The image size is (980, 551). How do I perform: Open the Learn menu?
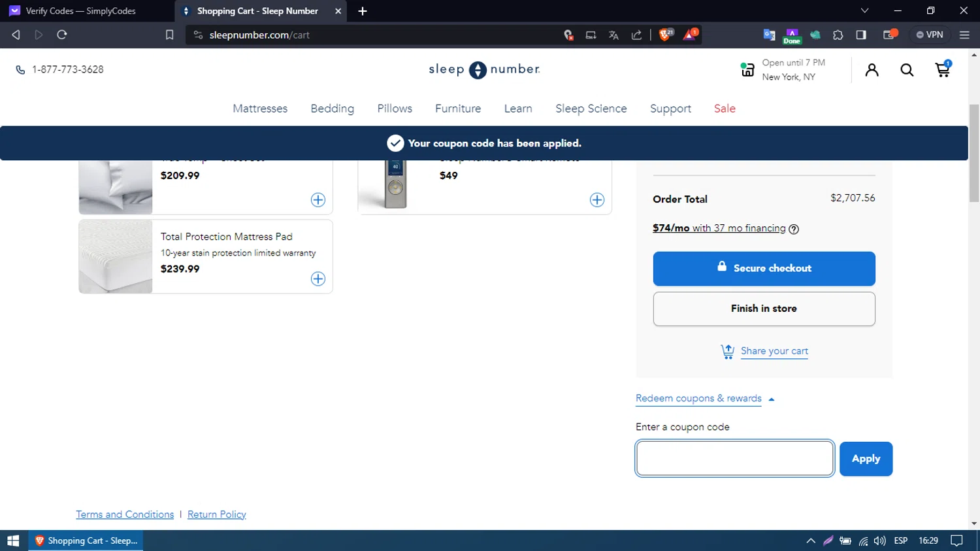tap(518, 109)
